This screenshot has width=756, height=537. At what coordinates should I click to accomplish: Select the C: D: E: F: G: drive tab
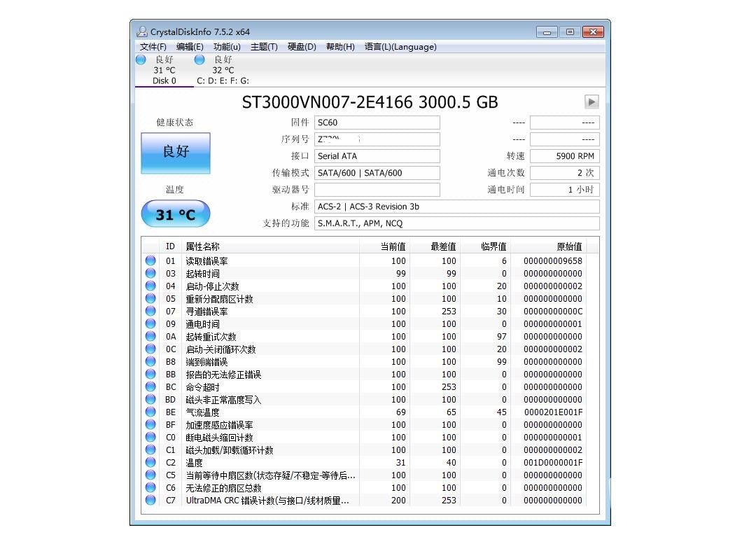(223, 71)
